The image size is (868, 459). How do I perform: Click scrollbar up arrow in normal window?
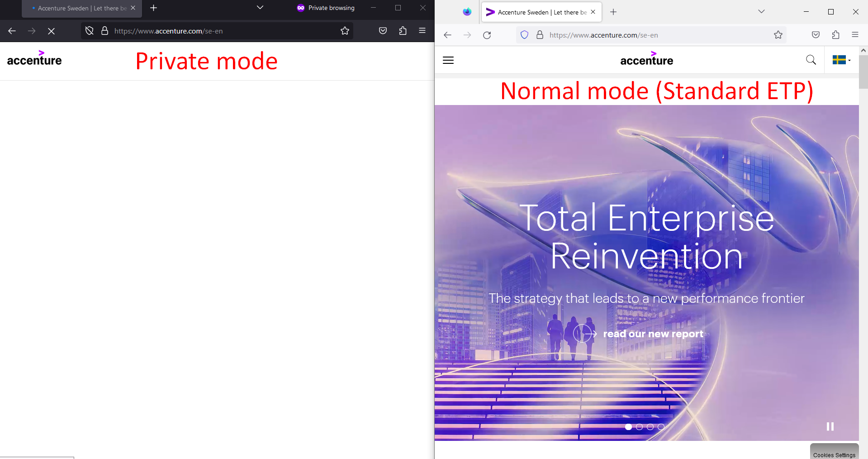[863, 51]
